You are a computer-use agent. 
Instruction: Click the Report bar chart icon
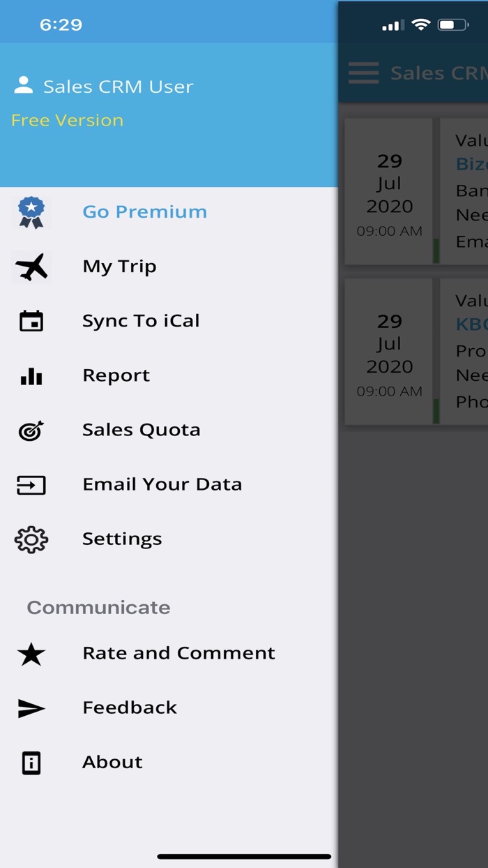[x=29, y=375]
